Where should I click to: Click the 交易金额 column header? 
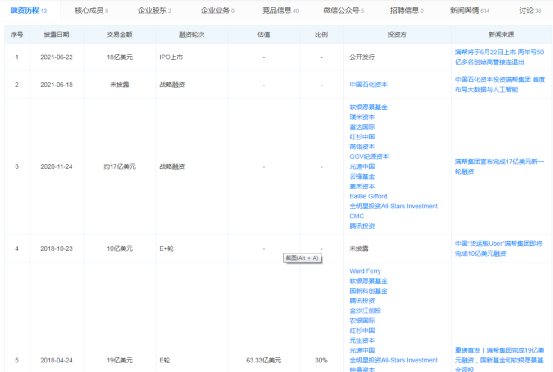[x=120, y=35]
